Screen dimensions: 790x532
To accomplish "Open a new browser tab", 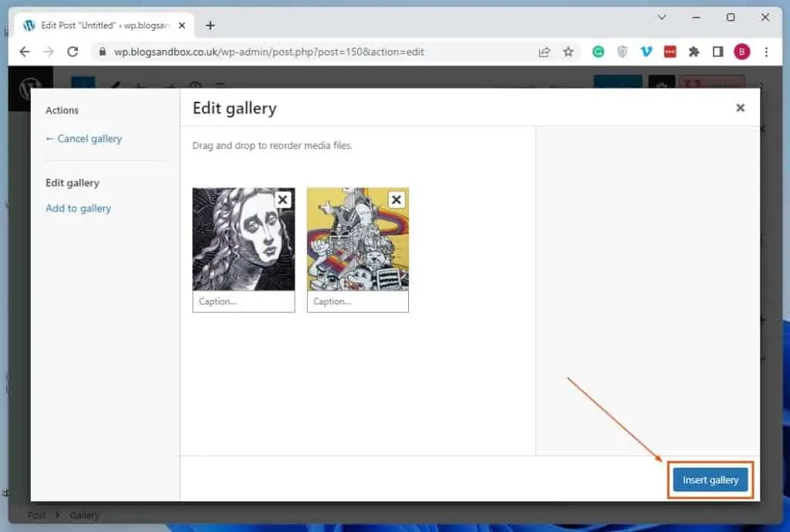I will (210, 25).
